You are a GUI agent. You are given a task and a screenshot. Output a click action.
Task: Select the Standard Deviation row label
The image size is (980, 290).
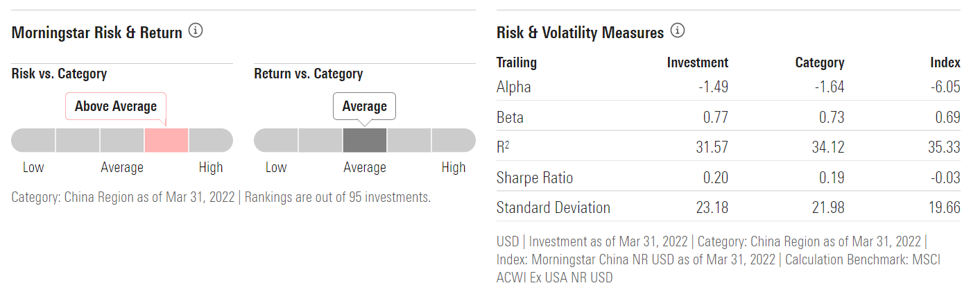[x=553, y=207]
